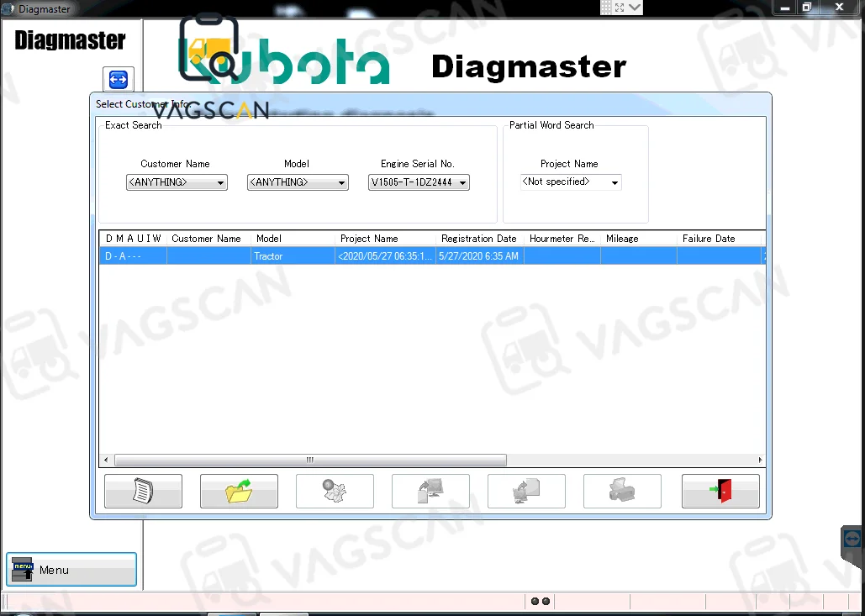Click the two status dots indicator

(x=540, y=601)
